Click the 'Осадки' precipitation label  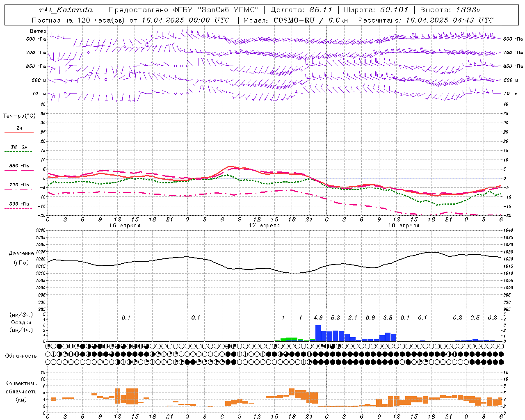[21, 322]
